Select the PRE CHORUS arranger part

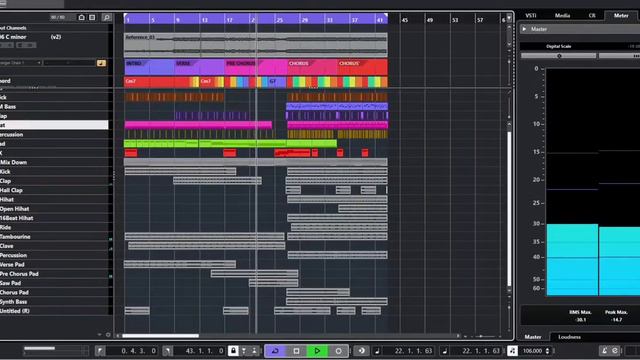(256, 67)
